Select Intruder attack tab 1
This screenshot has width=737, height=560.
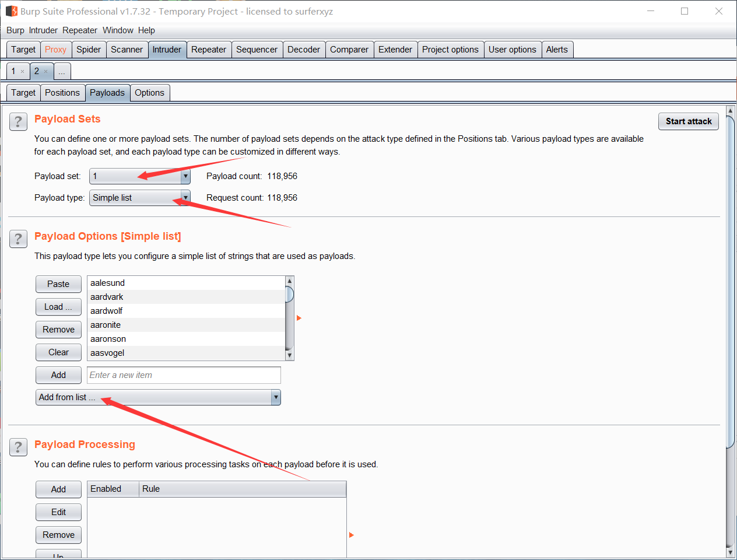(x=13, y=71)
